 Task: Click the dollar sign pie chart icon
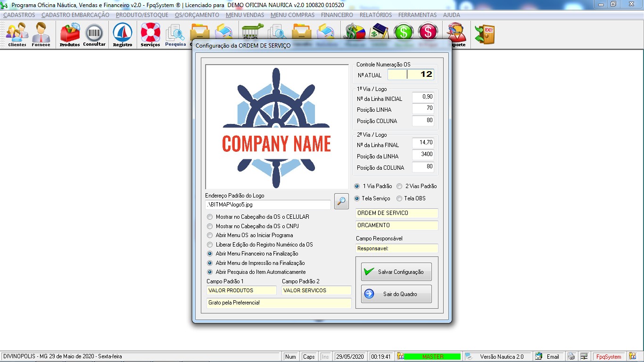355,33
